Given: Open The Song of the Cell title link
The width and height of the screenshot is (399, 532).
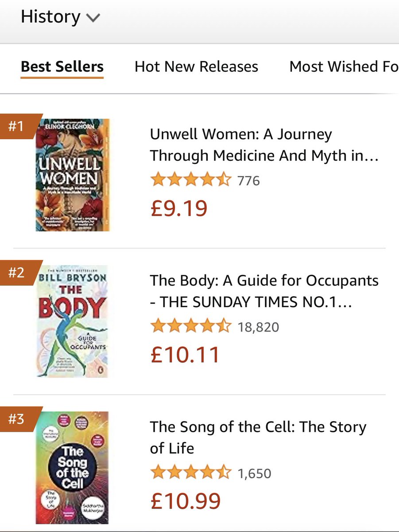Looking at the screenshot, I should click(x=258, y=438).
